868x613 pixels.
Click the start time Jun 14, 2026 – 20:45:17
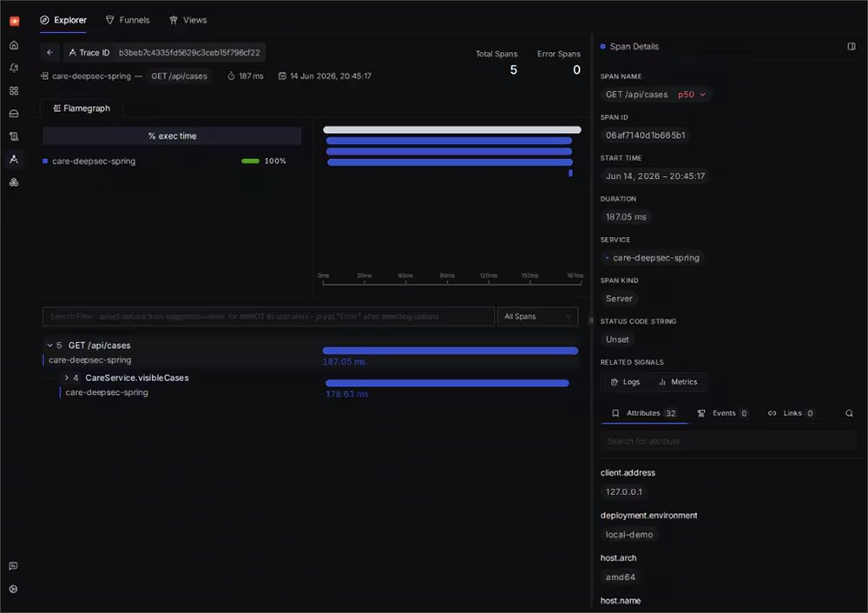(x=654, y=176)
